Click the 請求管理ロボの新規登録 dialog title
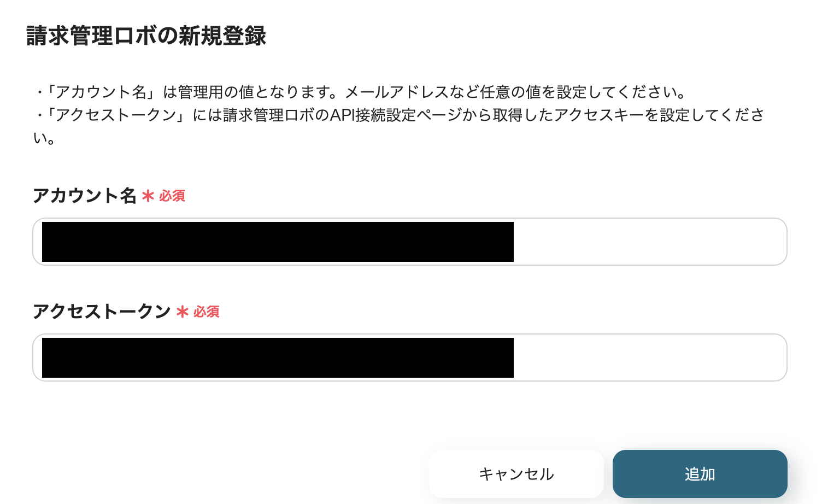822x504 pixels. pyautogui.click(x=146, y=36)
